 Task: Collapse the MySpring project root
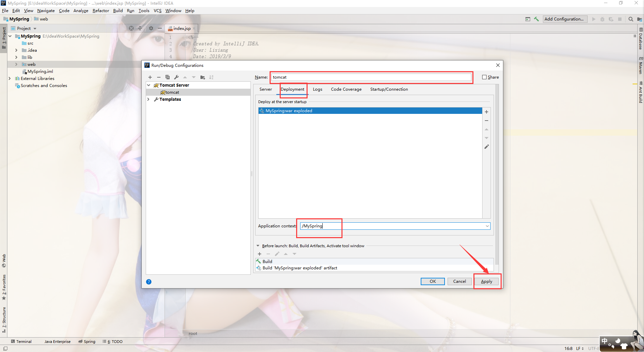(10, 36)
